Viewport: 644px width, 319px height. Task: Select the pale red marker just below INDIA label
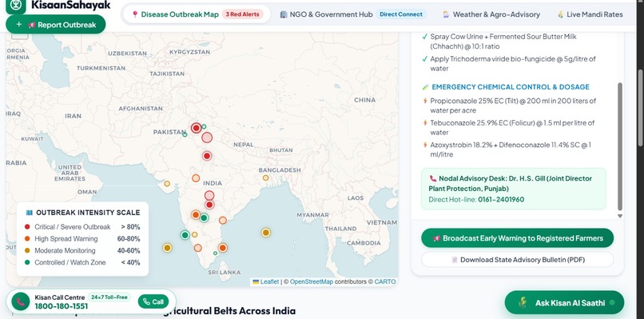(x=209, y=195)
